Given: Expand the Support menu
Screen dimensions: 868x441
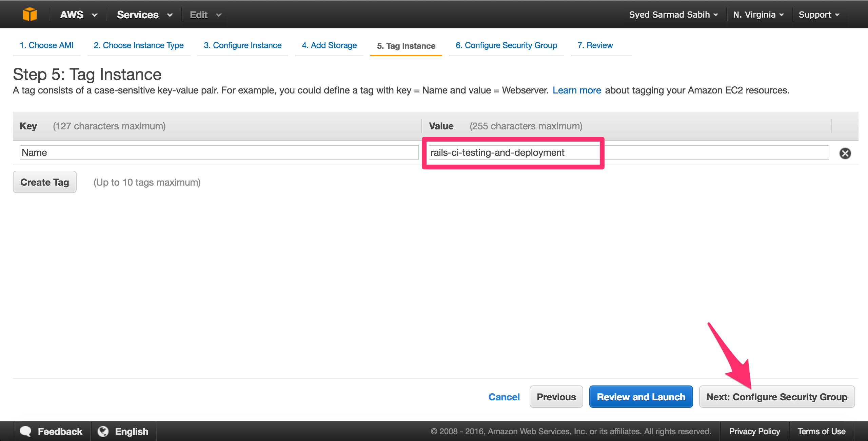Looking at the screenshot, I should point(819,15).
